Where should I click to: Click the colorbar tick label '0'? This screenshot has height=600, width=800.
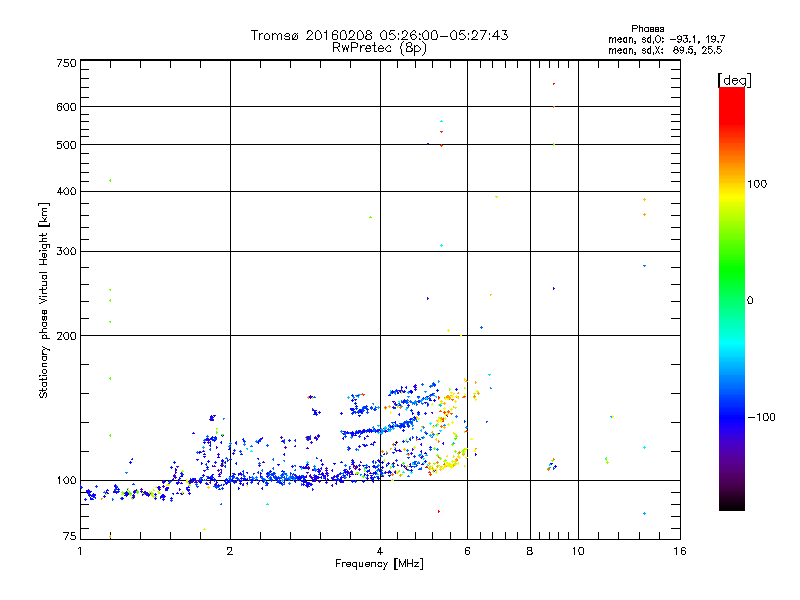749,301
